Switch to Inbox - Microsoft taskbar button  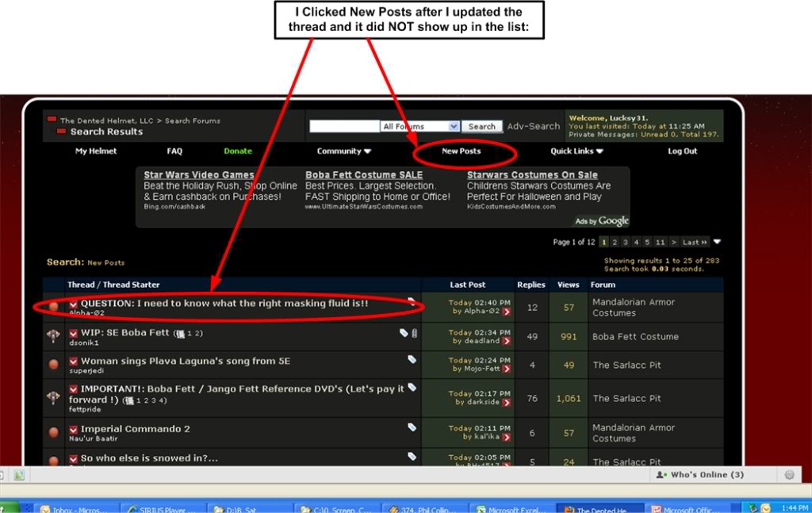tap(77, 509)
